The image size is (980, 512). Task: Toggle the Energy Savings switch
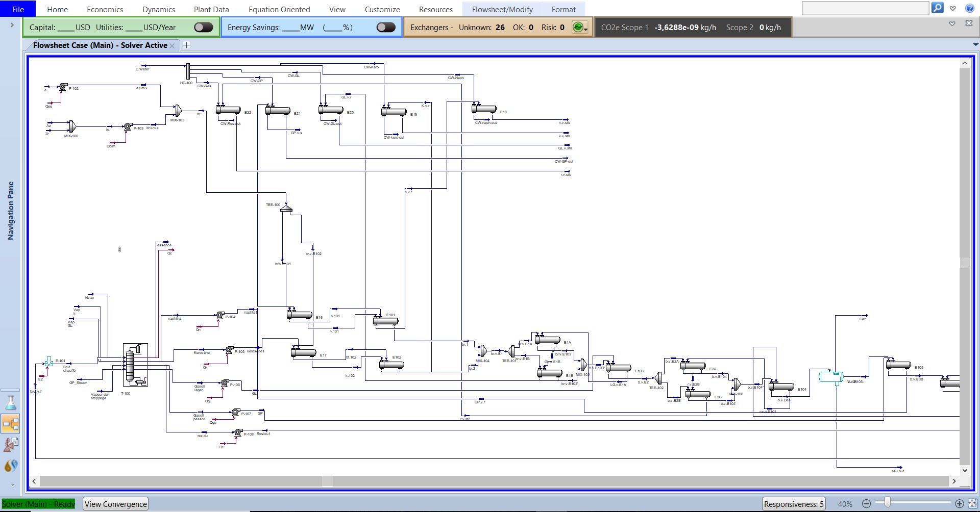point(386,27)
